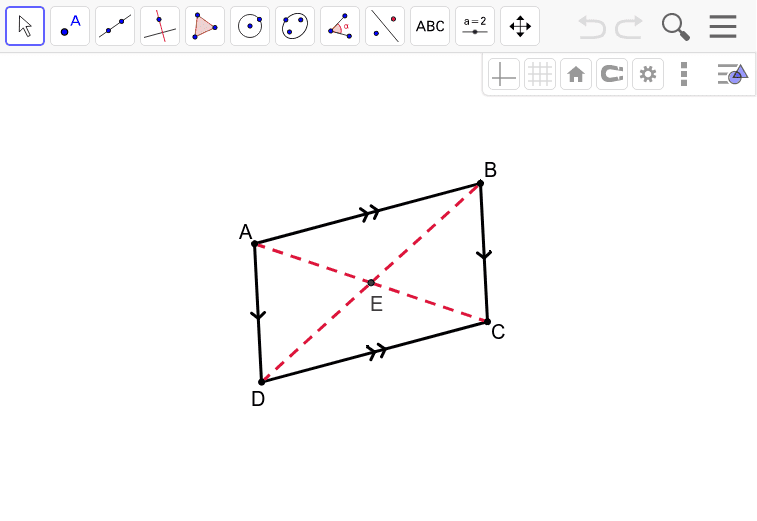Viewport: 757px width, 521px height.
Task: Reset to standard view with home icon
Action: 576,74
